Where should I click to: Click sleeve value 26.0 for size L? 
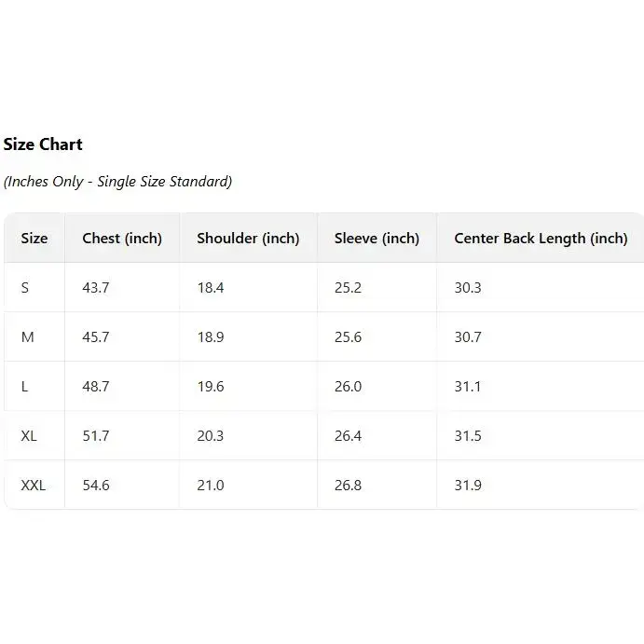pos(348,387)
